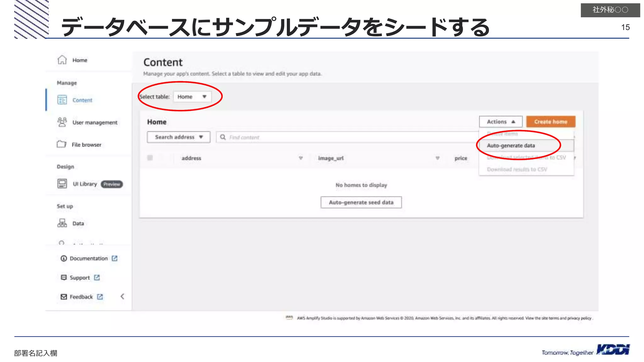Click the Create home button
The width and height of the screenshot is (644, 362).
pyautogui.click(x=551, y=122)
